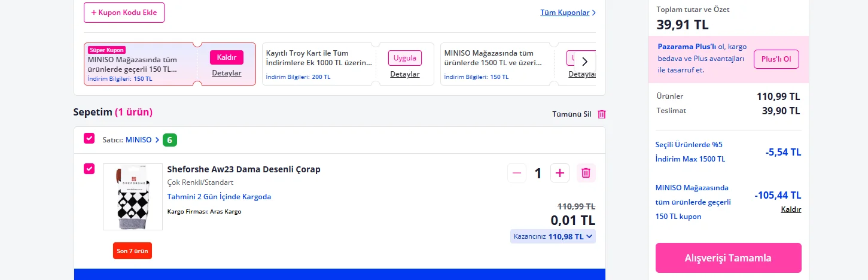Open the Sheforshe Aw23 Dama Desenli Çorap title
The width and height of the screenshot is (868, 280).
click(x=244, y=169)
